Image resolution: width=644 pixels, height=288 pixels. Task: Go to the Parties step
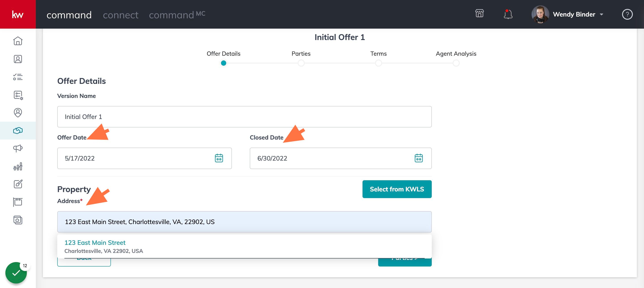(x=301, y=63)
